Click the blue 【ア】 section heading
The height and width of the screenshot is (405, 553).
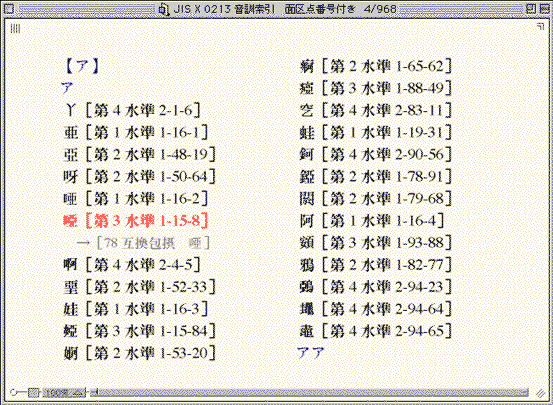[x=81, y=66]
